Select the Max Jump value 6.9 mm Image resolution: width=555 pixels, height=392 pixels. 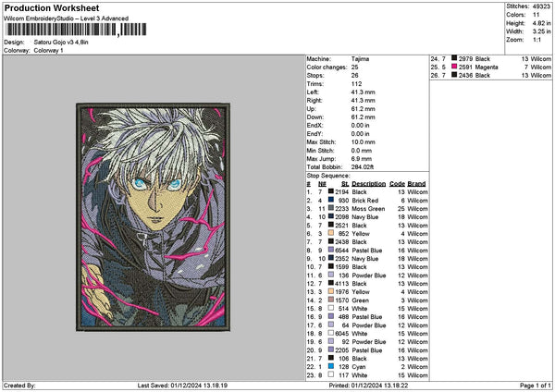tap(362, 159)
